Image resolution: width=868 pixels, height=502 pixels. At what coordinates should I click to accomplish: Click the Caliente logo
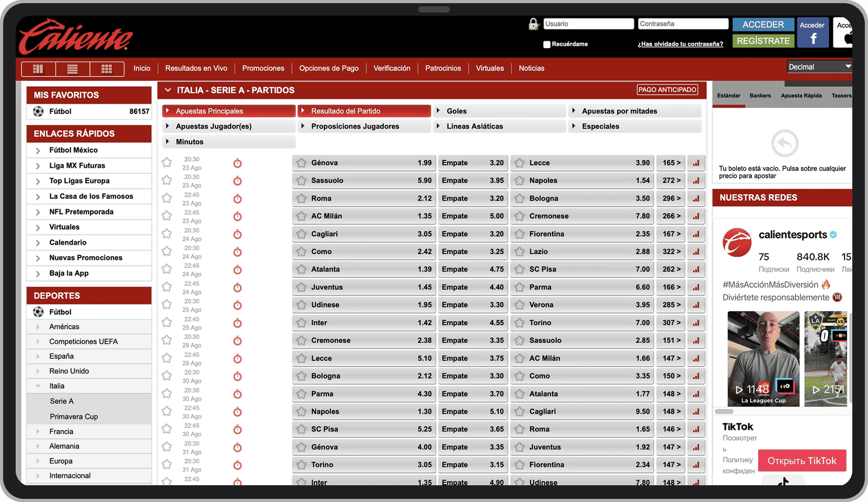click(75, 37)
